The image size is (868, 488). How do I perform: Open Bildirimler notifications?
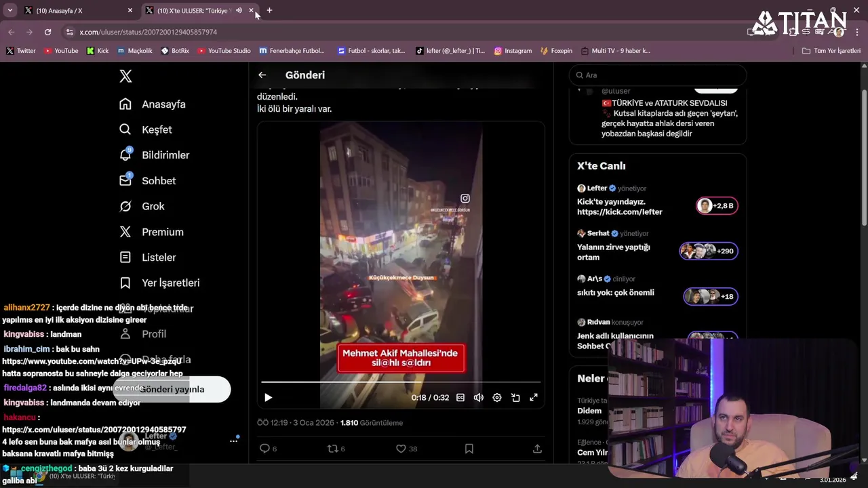point(155,155)
